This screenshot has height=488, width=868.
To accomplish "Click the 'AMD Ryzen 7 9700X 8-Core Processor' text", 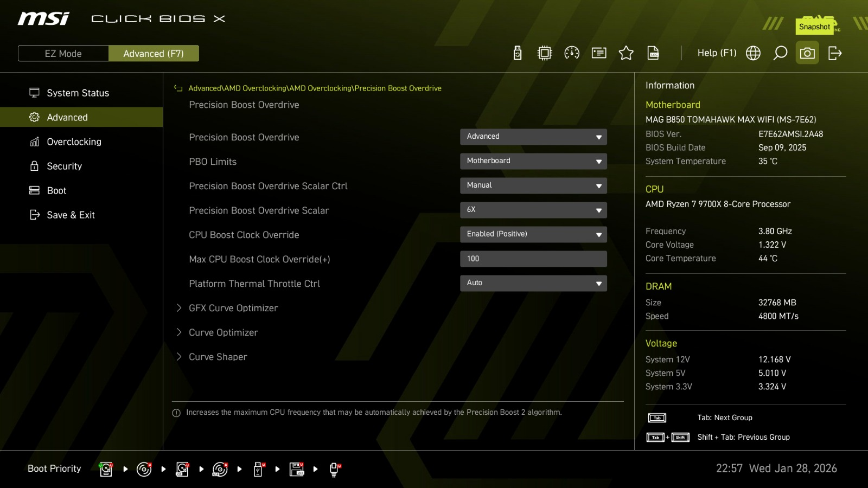I will [x=718, y=204].
